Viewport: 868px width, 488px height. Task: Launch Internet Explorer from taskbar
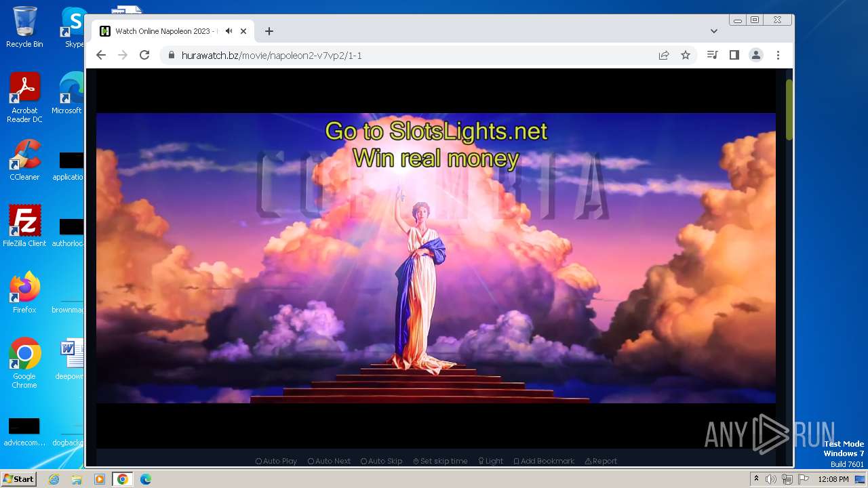(x=54, y=479)
